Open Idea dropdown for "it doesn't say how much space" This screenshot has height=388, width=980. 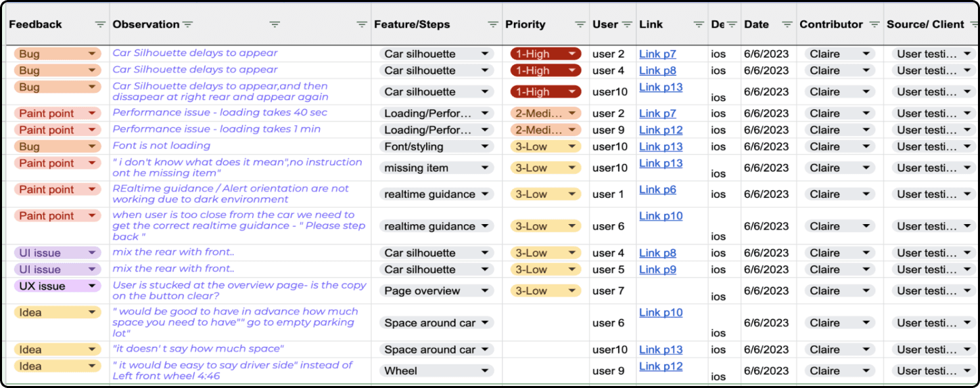[57, 349]
